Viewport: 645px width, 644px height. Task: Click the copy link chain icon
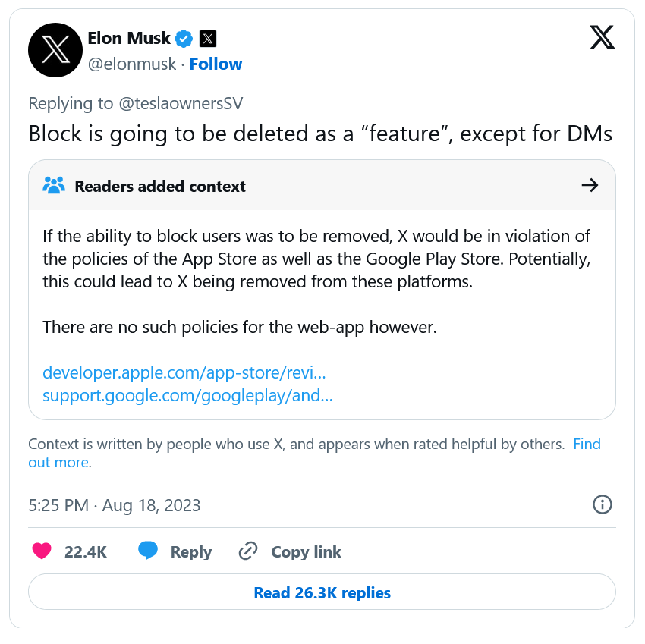[x=248, y=551]
